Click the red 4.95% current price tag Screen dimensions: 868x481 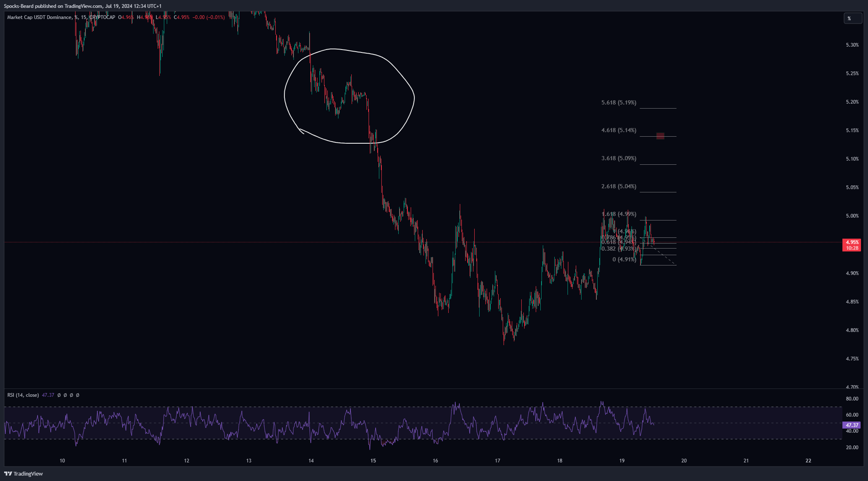pyautogui.click(x=852, y=245)
